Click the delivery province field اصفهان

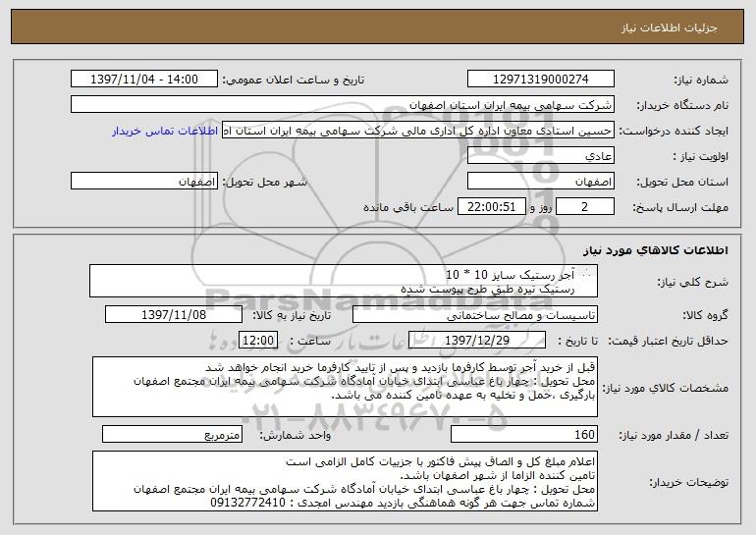[x=540, y=182]
